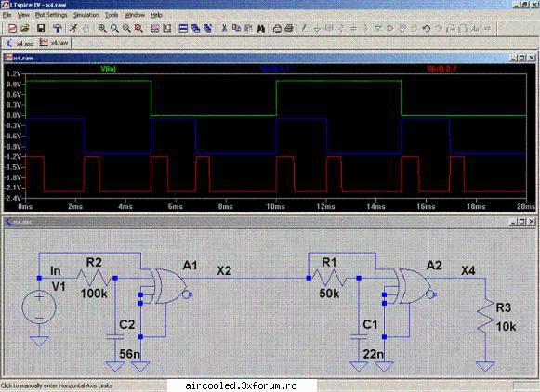Select capacitor C2 symbol
Image resolution: width=540 pixels, height=392 pixels.
click(x=115, y=336)
